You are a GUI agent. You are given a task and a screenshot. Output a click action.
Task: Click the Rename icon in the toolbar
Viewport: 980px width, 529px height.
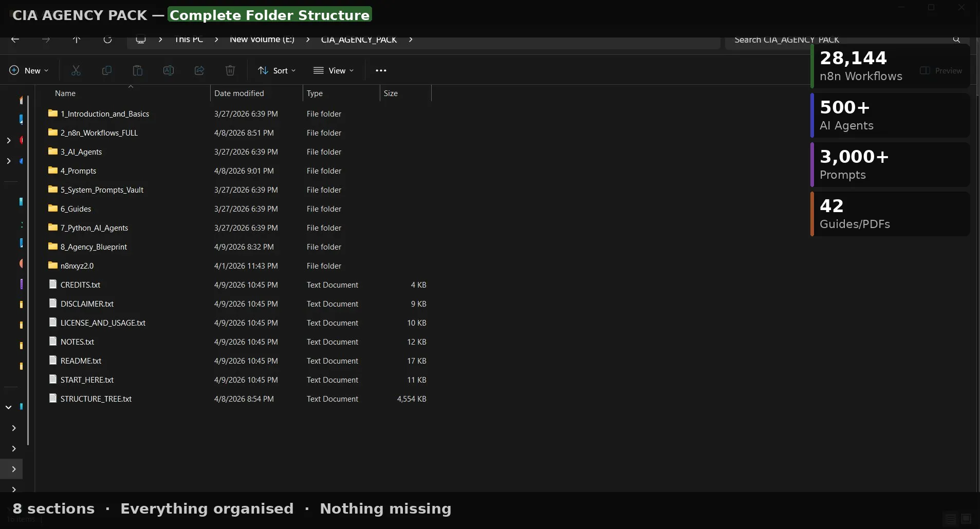click(169, 70)
